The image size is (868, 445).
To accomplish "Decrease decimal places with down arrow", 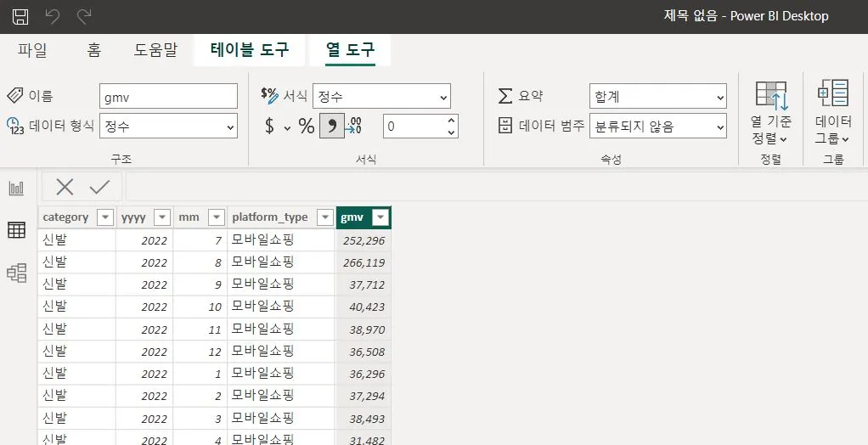I will click(x=451, y=132).
